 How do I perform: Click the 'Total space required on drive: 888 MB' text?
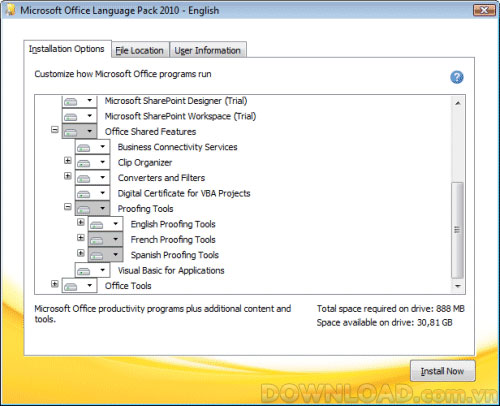(391, 308)
